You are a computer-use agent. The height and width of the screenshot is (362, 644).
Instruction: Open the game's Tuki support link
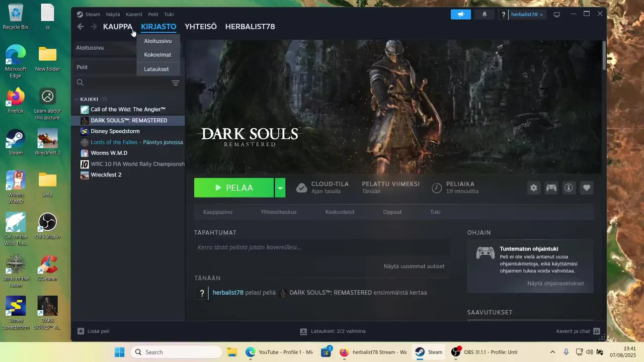pos(435,212)
